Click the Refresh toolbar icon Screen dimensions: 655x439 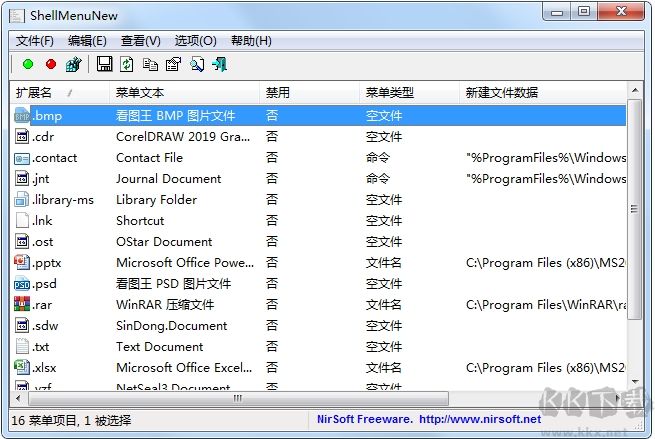point(127,64)
